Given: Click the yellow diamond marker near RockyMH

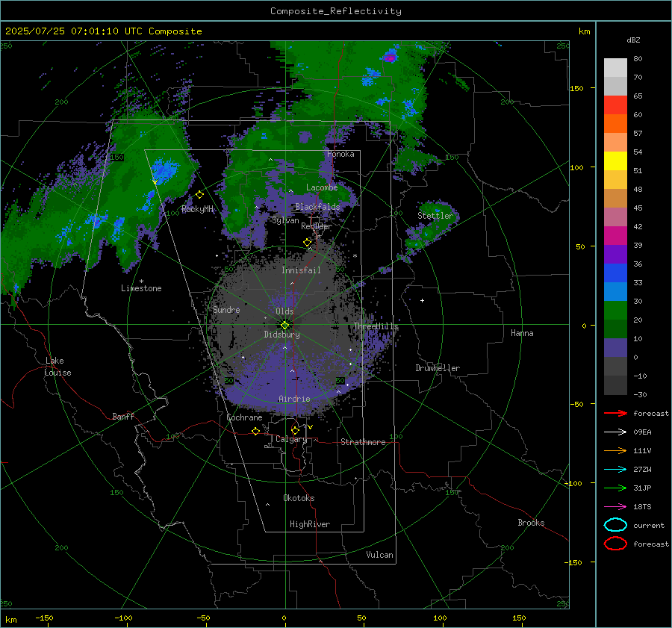Looking at the screenshot, I should click(199, 195).
